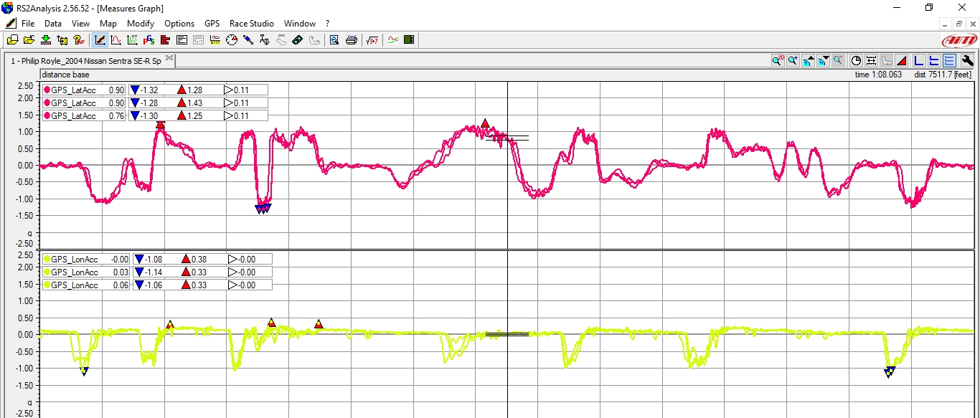The width and height of the screenshot is (980, 418).
Task: Open the Modify menu
Action: [x=141, y=24]
